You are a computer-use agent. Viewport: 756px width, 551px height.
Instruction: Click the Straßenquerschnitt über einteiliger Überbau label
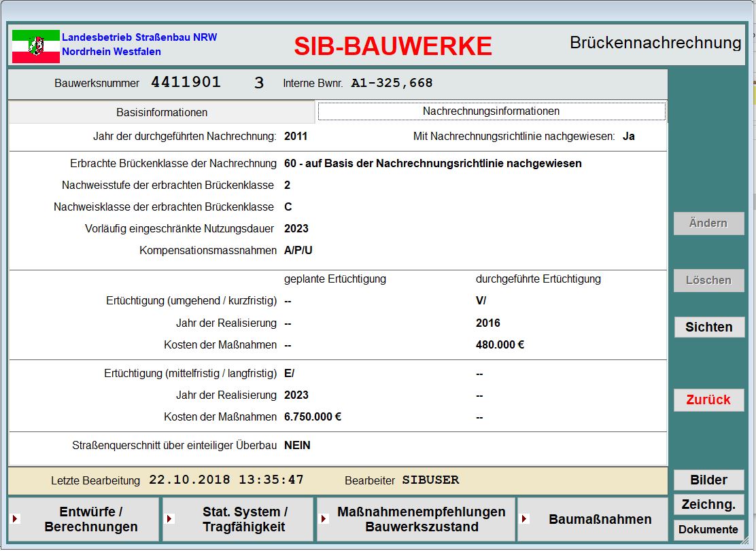[175, 446]
